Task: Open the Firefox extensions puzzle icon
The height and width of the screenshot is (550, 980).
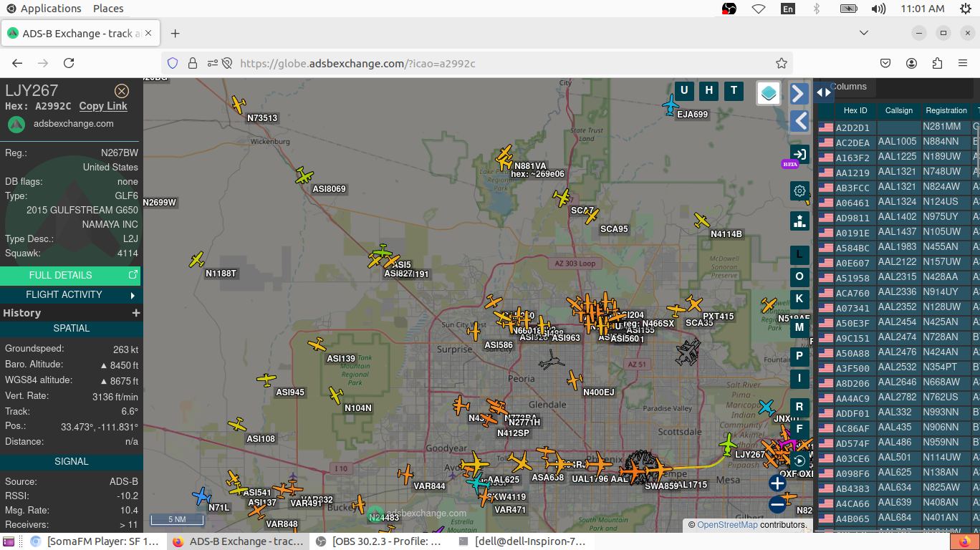Action: (x=938, y=63)
